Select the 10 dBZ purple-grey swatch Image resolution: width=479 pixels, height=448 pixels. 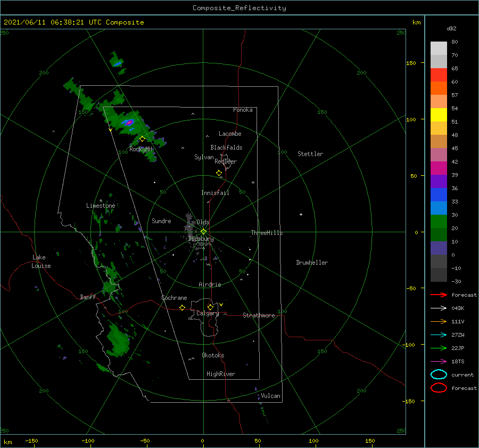[x=439, y=248]
